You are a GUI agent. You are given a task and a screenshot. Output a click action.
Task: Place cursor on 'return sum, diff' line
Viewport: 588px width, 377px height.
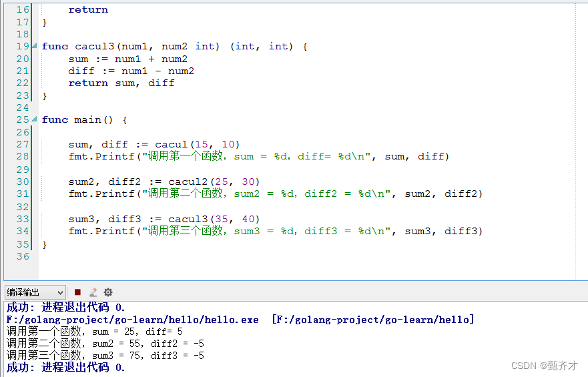121,83
